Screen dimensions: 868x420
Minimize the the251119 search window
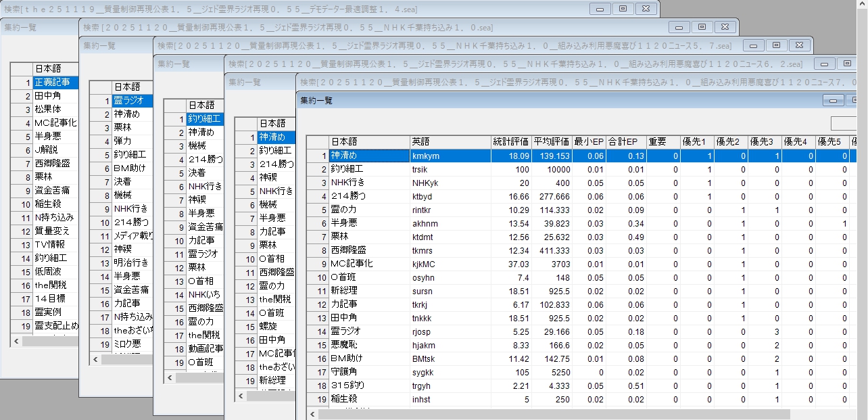600,8
